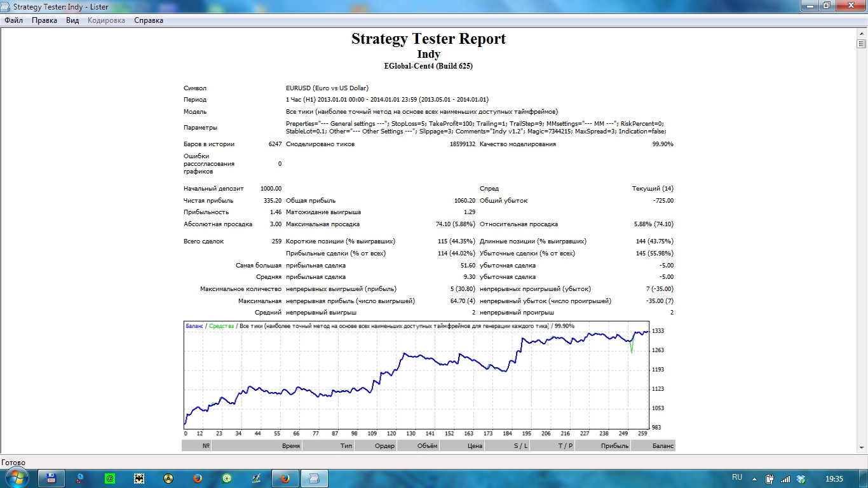Click the scrollbar up arrow
This screenshot has height=488, width=868.
862,35
